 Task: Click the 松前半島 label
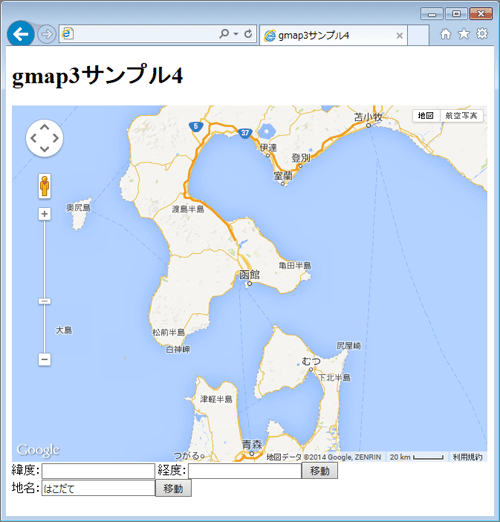(168, 332)
